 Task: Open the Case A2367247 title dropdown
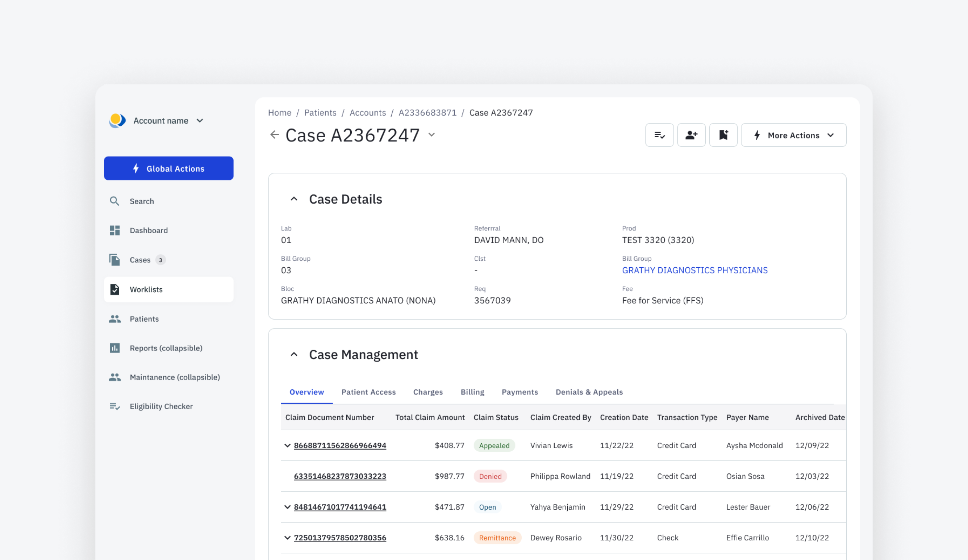pos(432,135)
